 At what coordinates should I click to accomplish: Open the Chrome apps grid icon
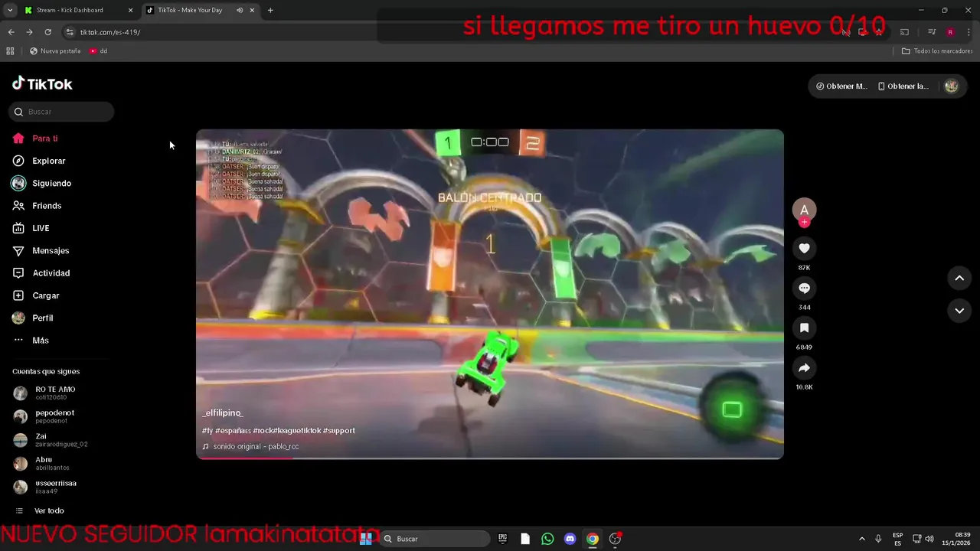[10, 51]
